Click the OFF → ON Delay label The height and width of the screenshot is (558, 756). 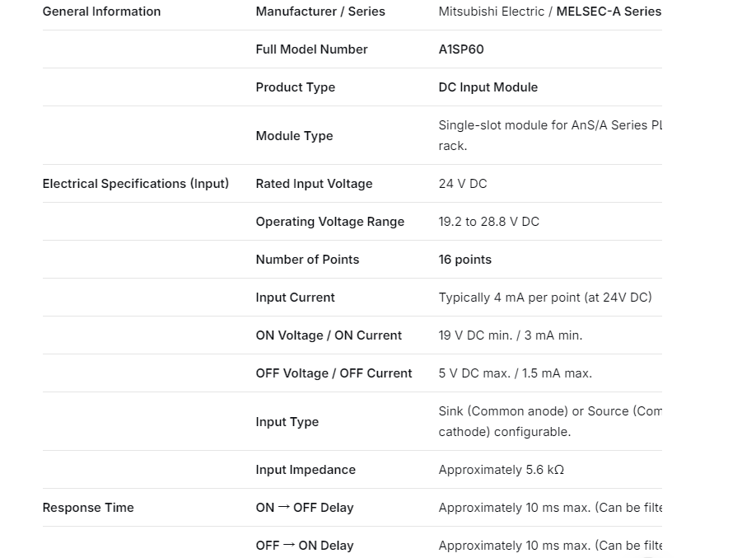304,546
